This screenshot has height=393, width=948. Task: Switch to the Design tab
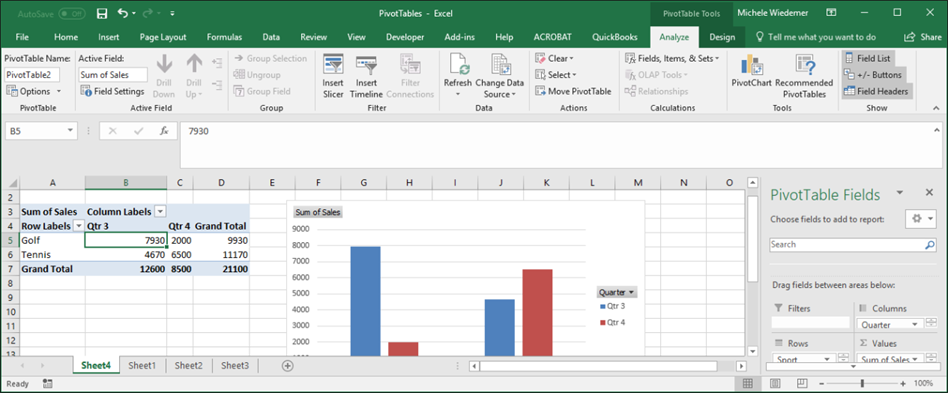[x=722, y=37]
